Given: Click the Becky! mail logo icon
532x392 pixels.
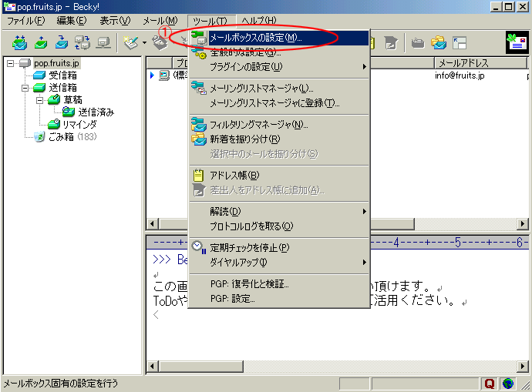Looking at the screenshot, I should point(515,43).
